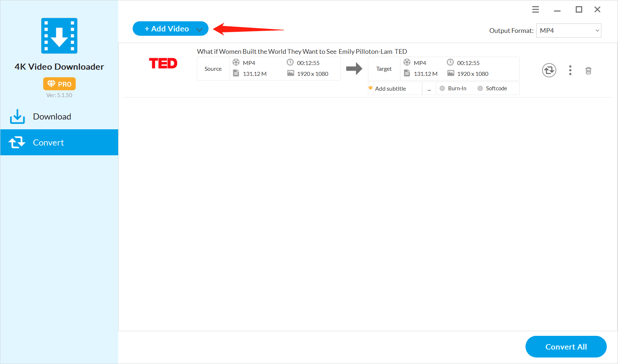Viewport: 618px width, 364px height.
Task: Select the Softcode radio button
Action: coord(480,88)
